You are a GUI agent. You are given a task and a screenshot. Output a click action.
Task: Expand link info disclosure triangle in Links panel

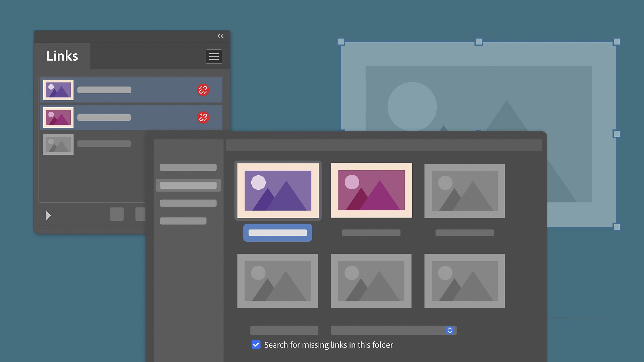point(48,215)
